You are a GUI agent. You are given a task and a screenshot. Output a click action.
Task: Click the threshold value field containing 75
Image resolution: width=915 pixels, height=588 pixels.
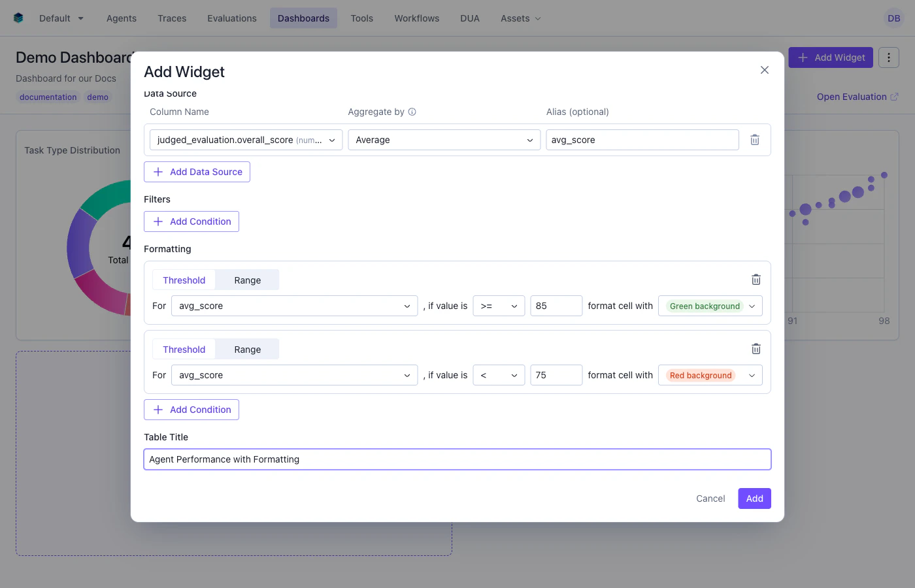tap(556, 375)
